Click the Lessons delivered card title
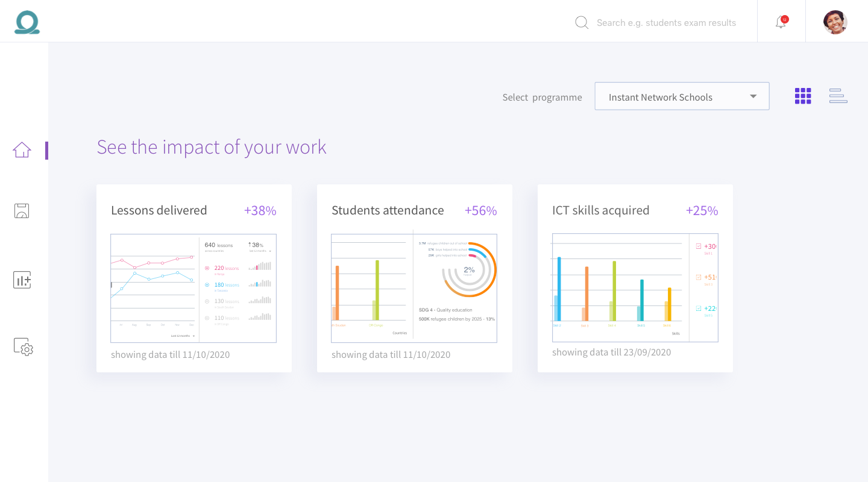The width and height of the screenshot is (868, 482). tap(159, 210)
